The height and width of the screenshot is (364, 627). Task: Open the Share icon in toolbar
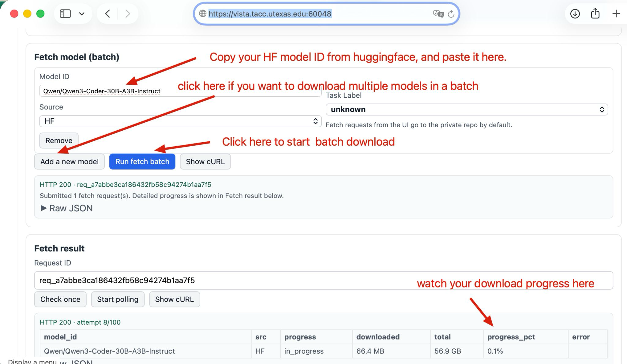pyautogui.click(x=595, y=14)
